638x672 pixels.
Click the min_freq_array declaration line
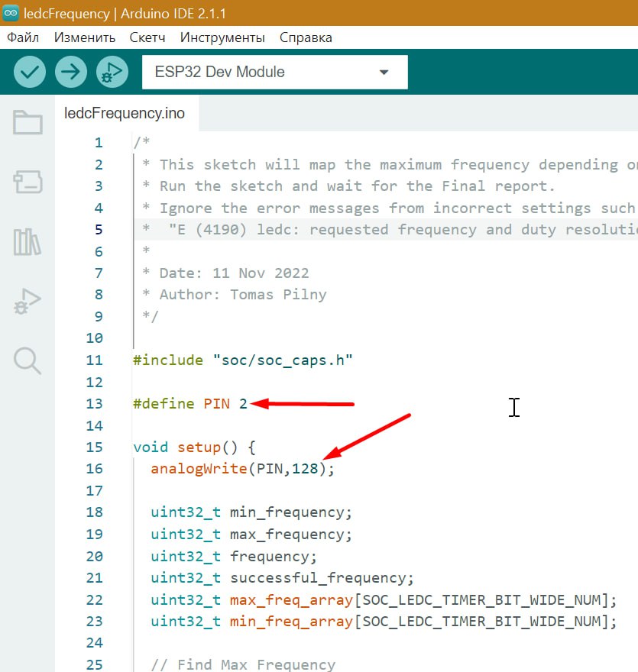pos(384,621)
